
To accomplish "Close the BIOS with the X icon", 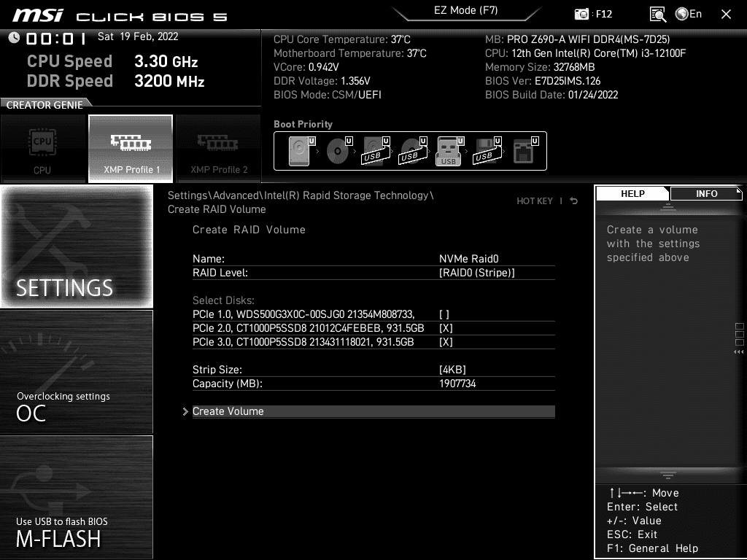I will 726,15.
